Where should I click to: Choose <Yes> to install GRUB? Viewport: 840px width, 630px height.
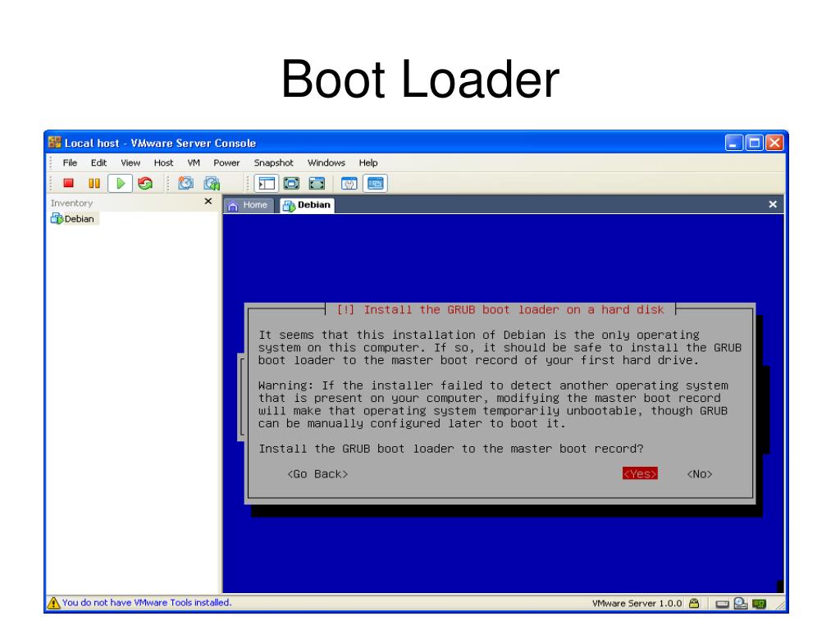[x=640, y=473]
